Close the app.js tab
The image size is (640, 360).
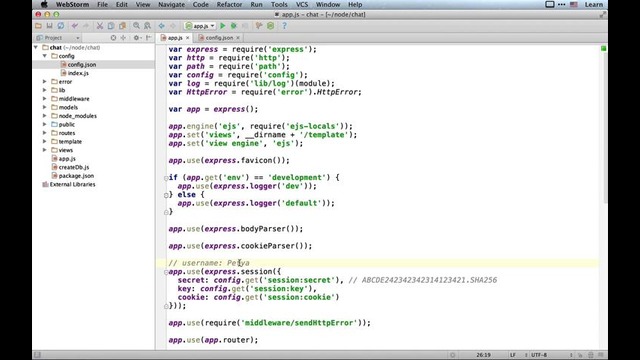[x=188, y=38]
